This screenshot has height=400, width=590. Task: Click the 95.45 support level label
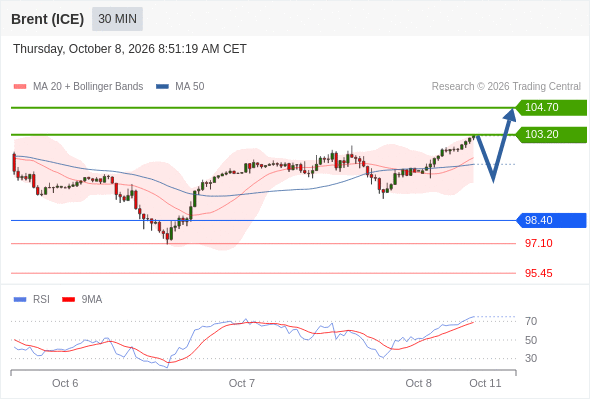point(538,274)
